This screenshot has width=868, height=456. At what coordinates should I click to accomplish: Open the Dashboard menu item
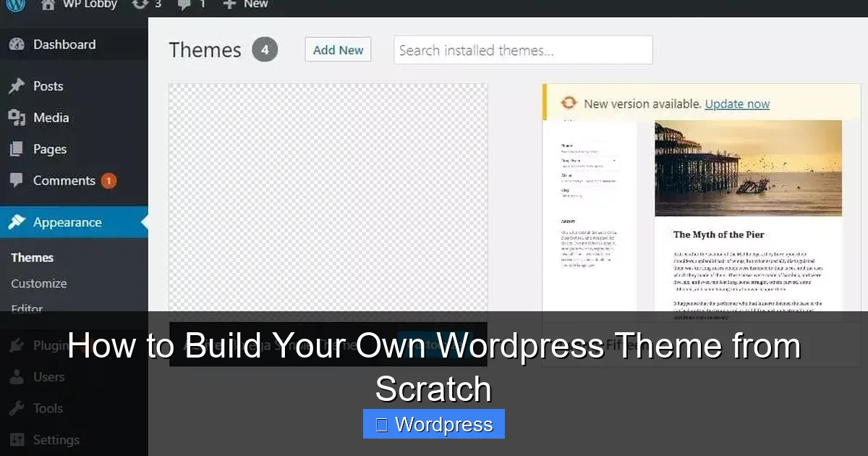coord(64,44)
